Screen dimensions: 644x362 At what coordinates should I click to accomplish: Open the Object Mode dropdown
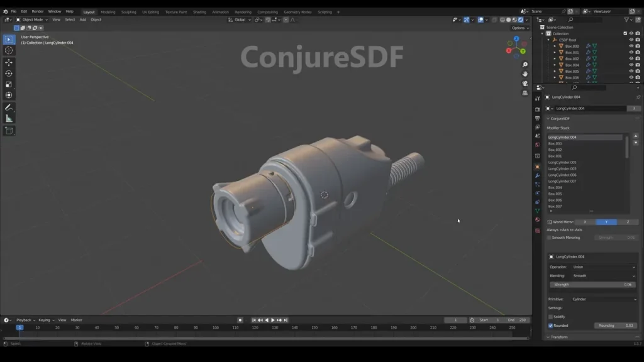tap(32, 19)
